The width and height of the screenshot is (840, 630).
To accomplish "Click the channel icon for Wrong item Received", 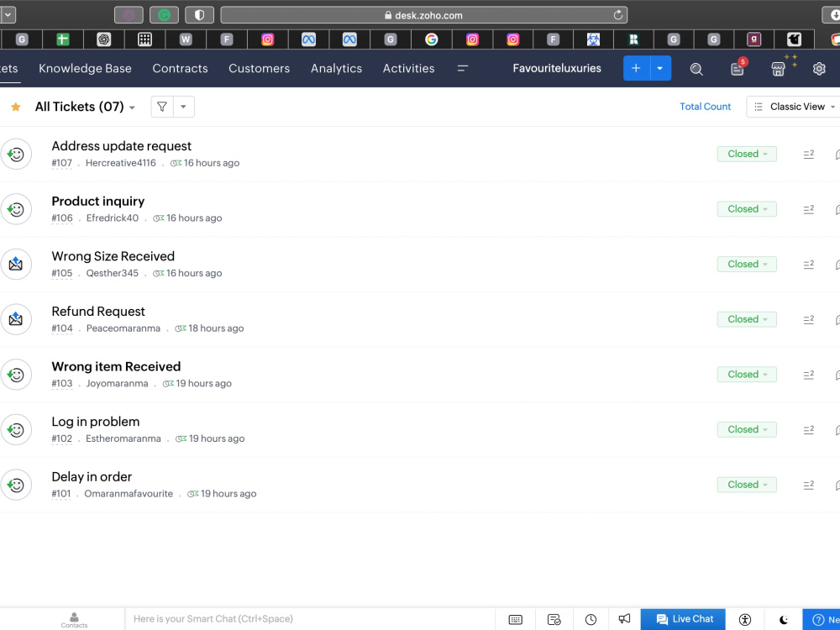I will tap(16, 375).
